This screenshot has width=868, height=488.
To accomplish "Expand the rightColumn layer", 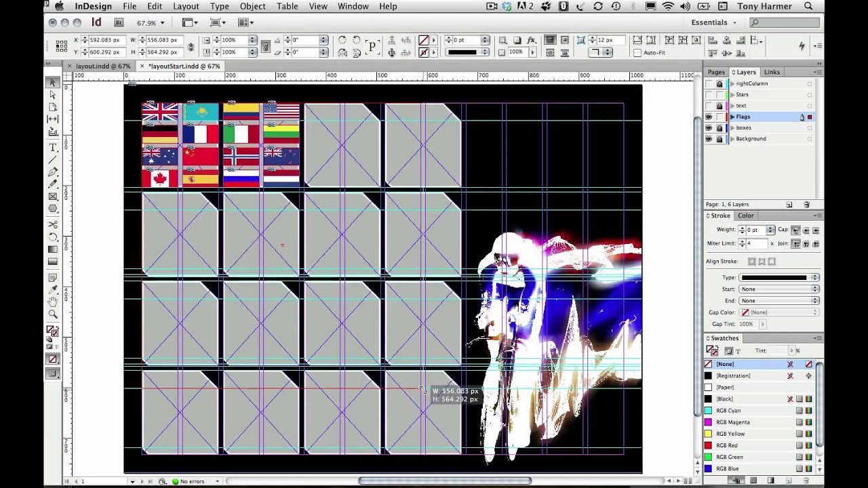I will click(x=732, y=84).
